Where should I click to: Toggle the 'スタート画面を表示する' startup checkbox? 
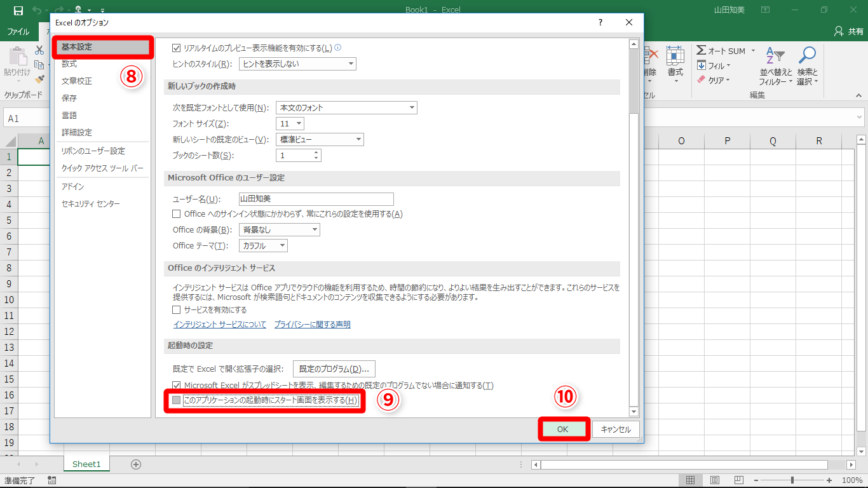tap(177, 400)
